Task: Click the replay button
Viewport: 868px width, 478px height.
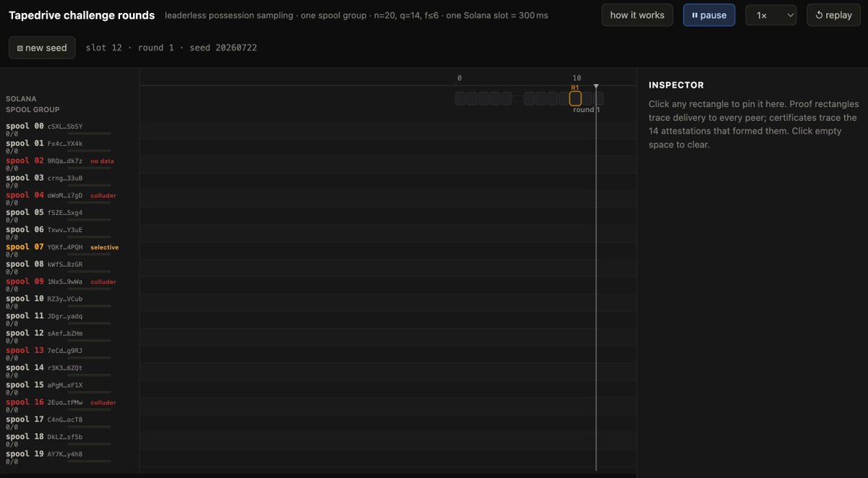Action: (833, 15)
